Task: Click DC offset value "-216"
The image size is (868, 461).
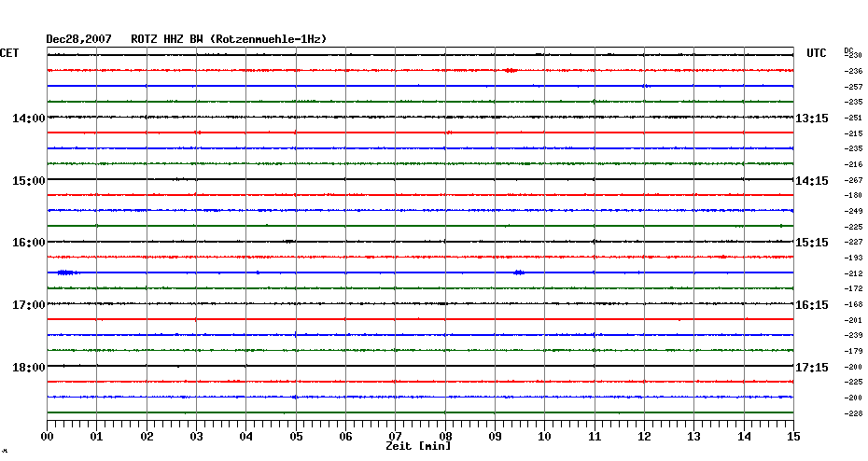Action: click(853, 164)
